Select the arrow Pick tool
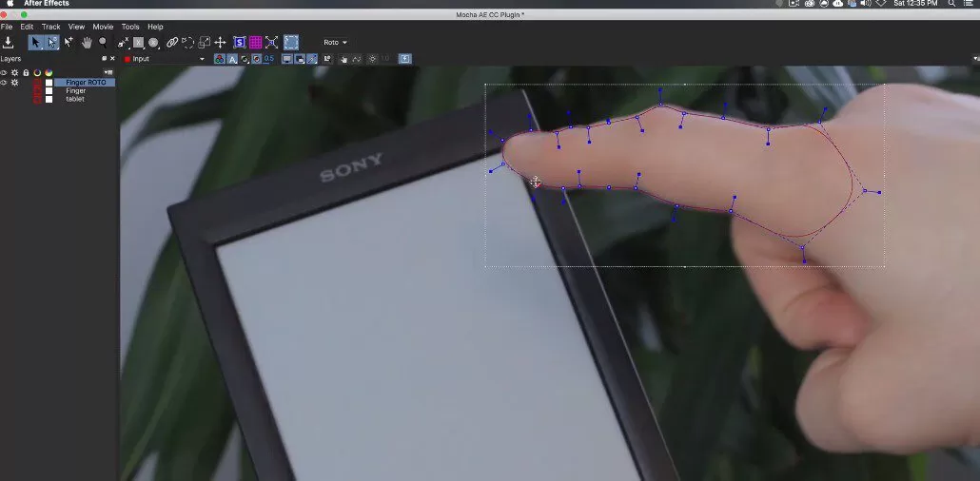 [x=36, y=43]
